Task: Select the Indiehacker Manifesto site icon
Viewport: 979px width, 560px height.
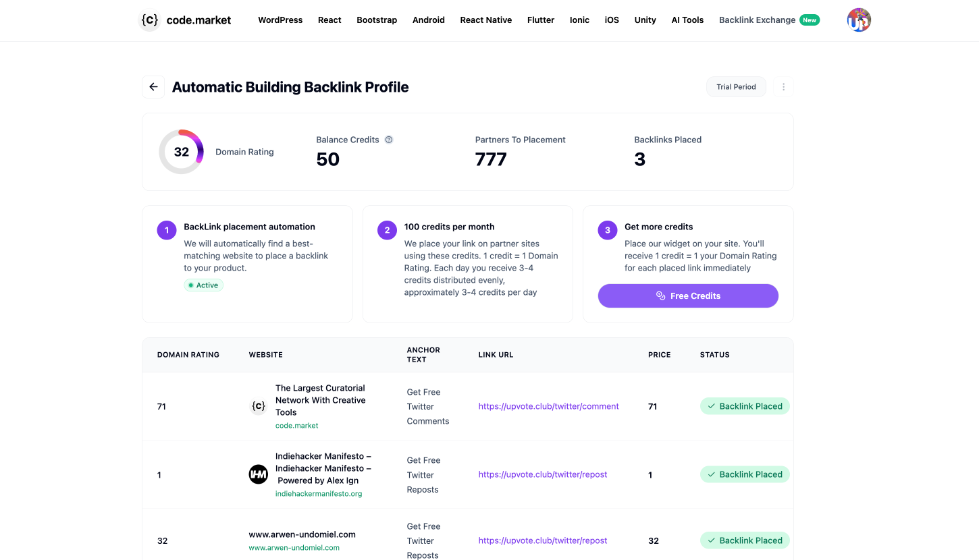Action: point(258,474)
